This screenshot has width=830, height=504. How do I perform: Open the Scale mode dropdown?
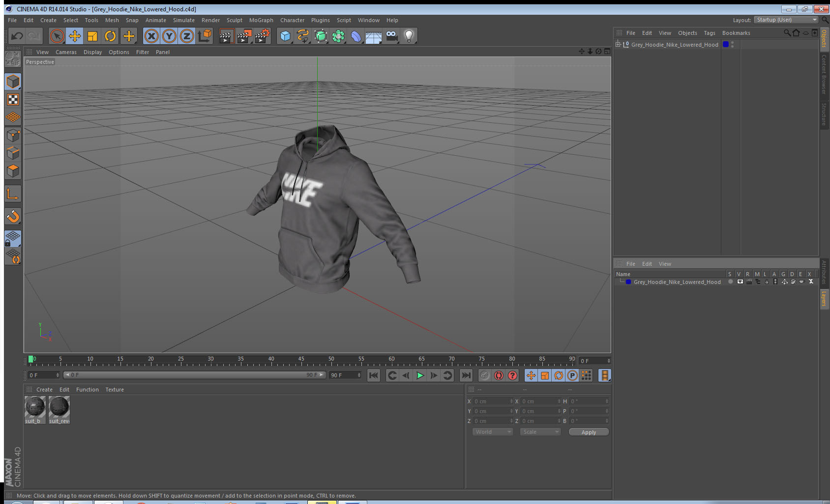point(540,432)
